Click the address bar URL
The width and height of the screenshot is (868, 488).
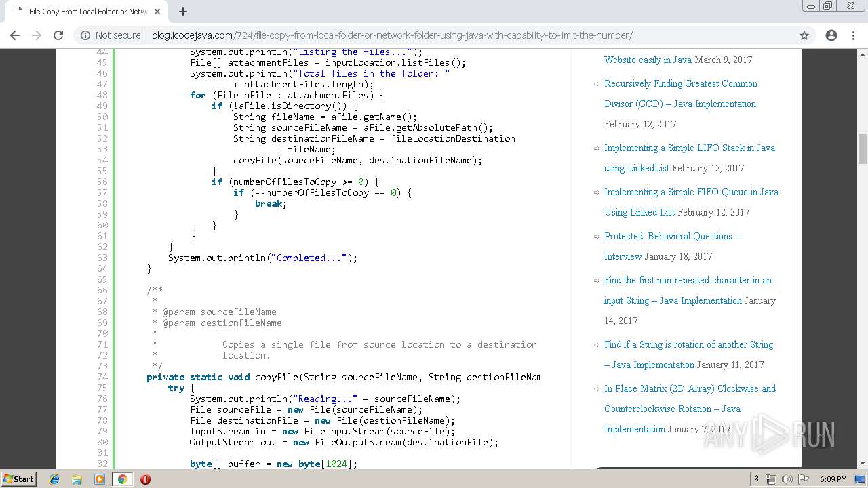[x=392, y=35]
